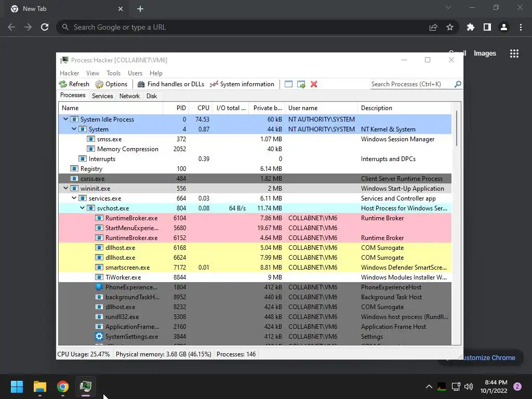Click the Process Hacker title bar icon
This screenshot has width=532, height=399.
[64, 60]
